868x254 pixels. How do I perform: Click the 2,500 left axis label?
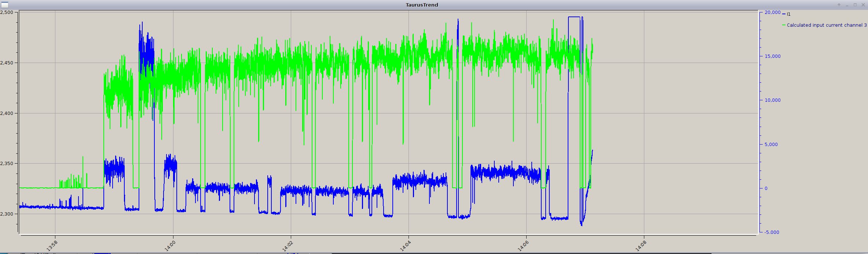(x=7, y=12)
